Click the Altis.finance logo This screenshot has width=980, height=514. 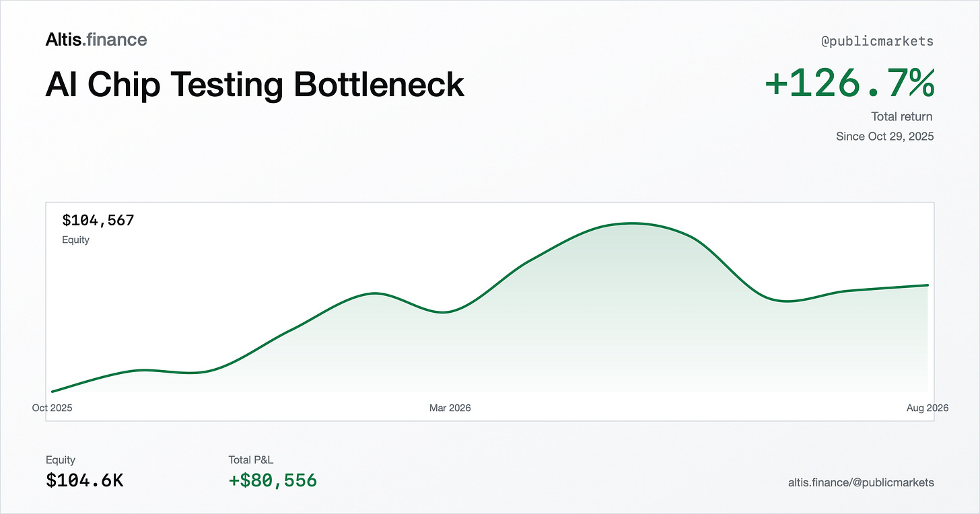96,40
